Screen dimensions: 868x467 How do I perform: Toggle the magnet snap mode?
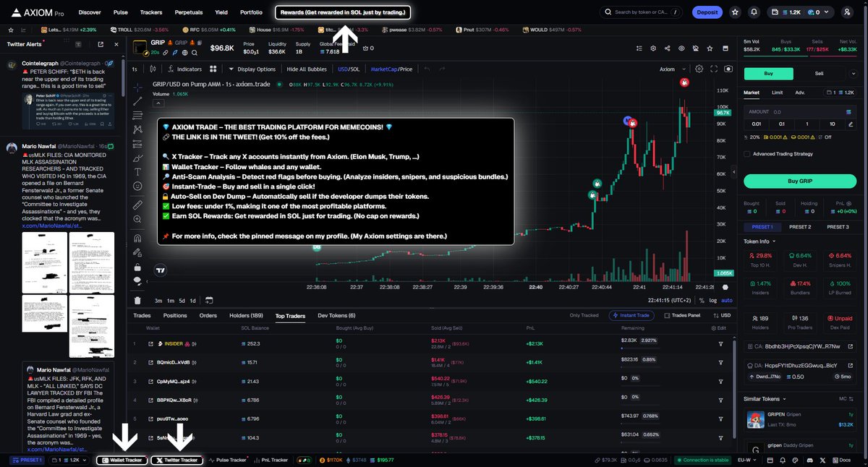pos(137,239)
